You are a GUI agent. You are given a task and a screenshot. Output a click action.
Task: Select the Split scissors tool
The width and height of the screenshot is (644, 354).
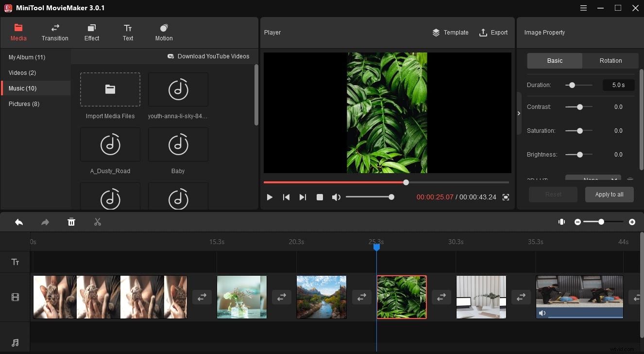click(97, 222)
